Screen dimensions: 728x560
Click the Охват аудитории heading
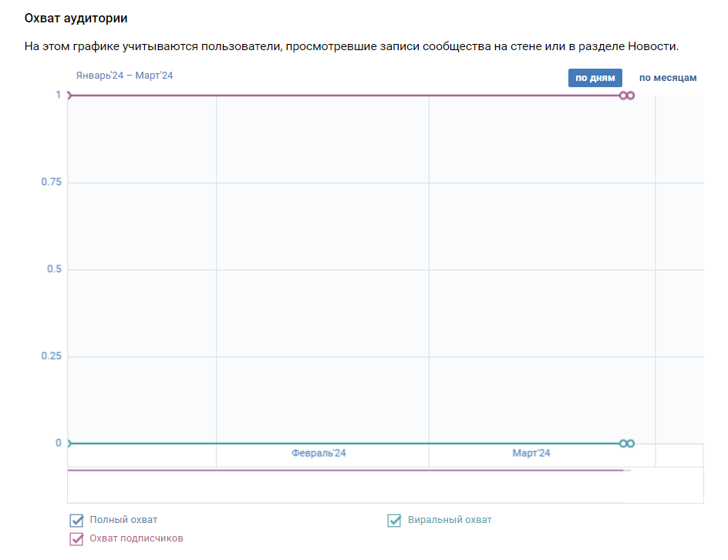click(76, 18)
